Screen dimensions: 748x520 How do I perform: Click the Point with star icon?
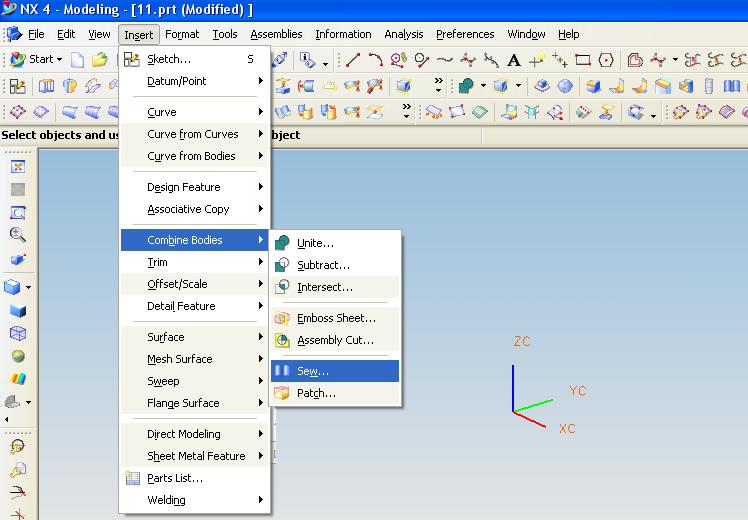(x=536, y=60)
